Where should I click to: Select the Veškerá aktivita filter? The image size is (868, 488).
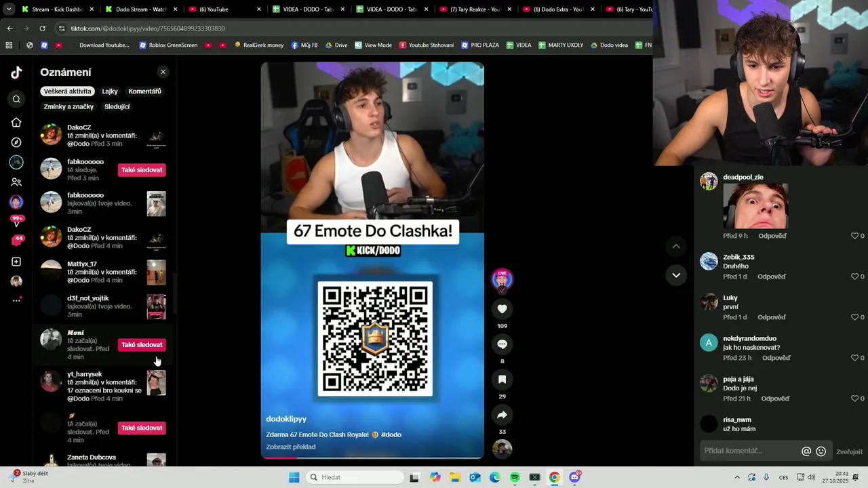point(67,91)
